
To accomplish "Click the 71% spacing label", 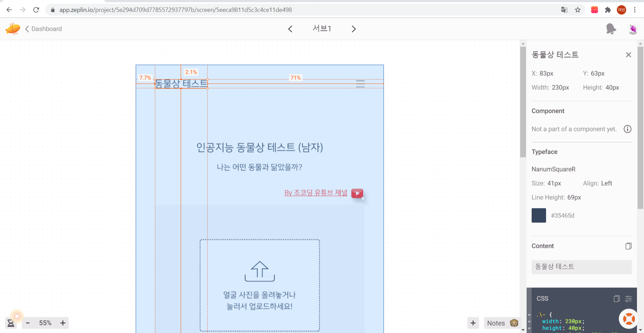I will tap(296, 78).
